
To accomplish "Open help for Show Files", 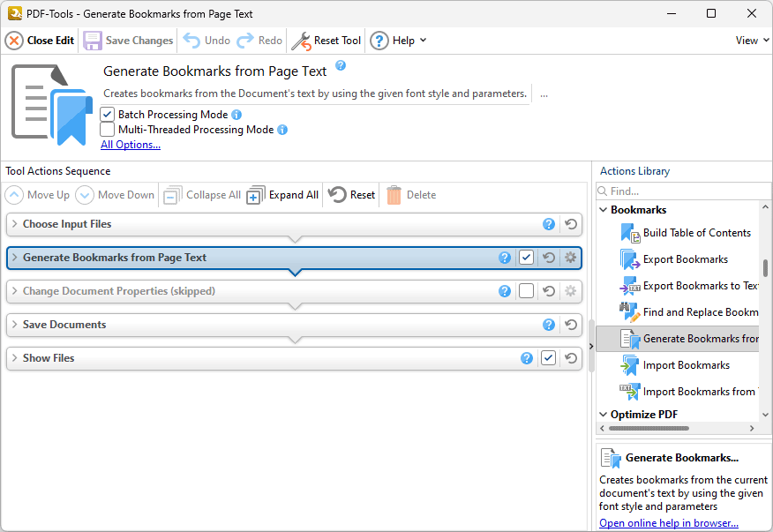I will click(x=527, y=358).
